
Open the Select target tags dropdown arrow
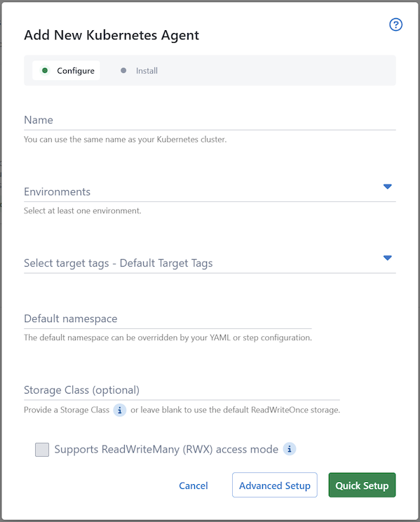click(x=387, y=257)
